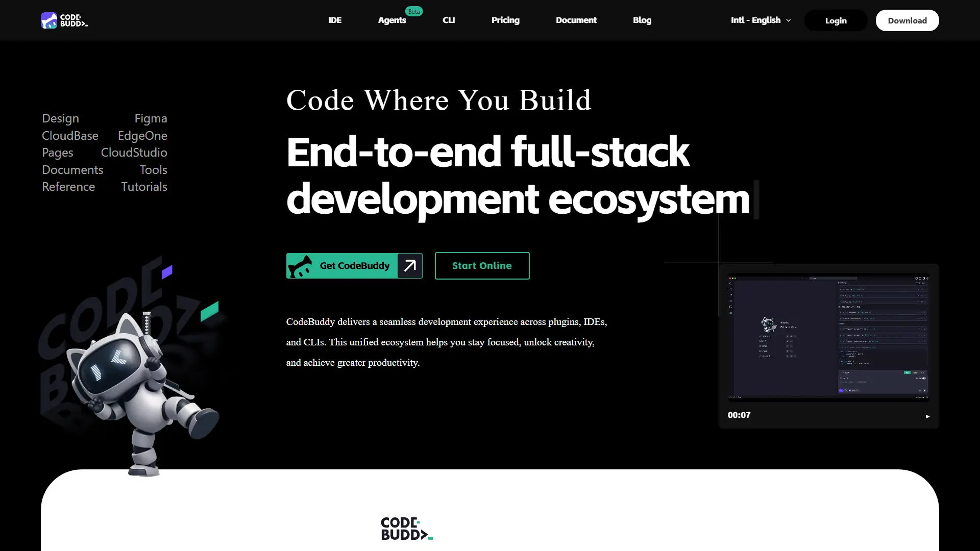The image size is (980, 551).
Task: Select the Reference keyword
Action: tap(68, 187)
